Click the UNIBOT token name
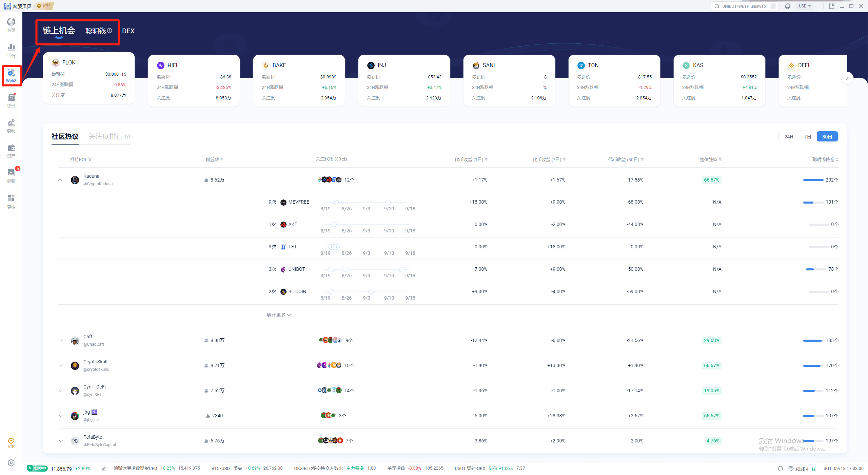This screenshot has width=868, height=475. 297,269
